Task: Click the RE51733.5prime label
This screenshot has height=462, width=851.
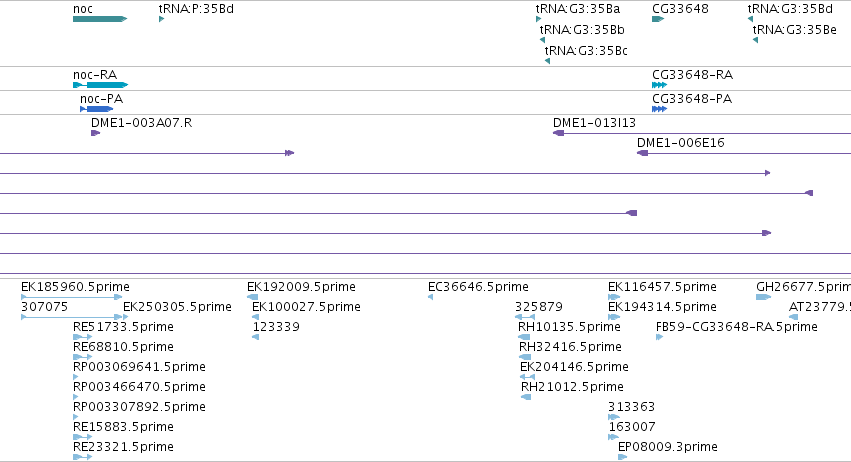Action: pos(123,327)
